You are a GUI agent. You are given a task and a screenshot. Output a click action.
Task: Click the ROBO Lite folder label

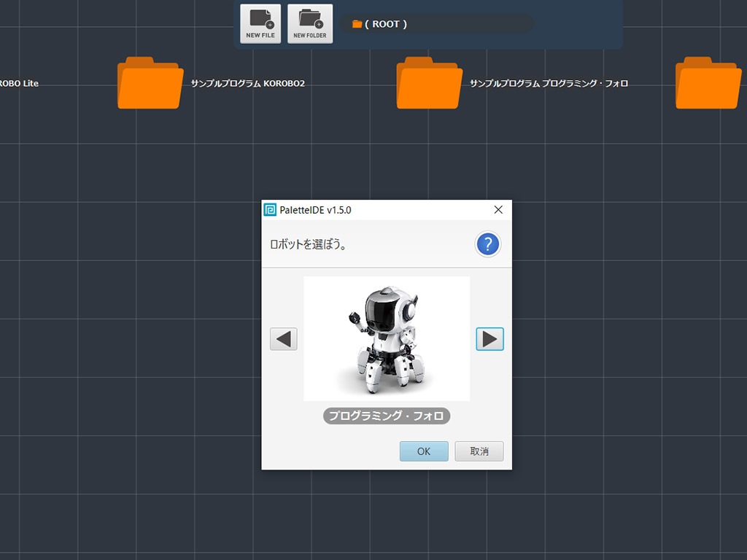point(19,83)
